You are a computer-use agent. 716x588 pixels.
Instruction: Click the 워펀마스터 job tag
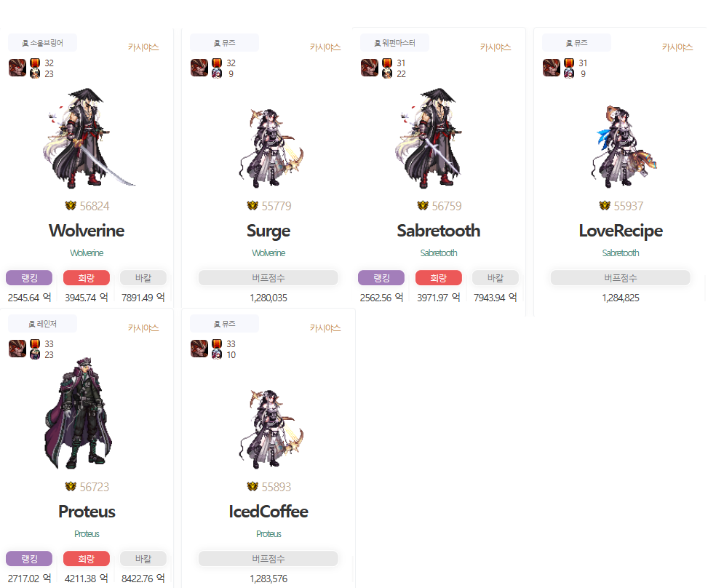(394, 43)
